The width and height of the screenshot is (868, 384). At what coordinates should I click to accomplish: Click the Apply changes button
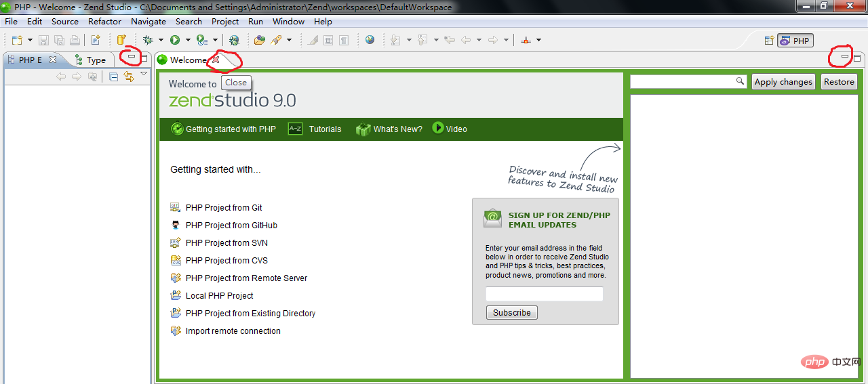783,81
